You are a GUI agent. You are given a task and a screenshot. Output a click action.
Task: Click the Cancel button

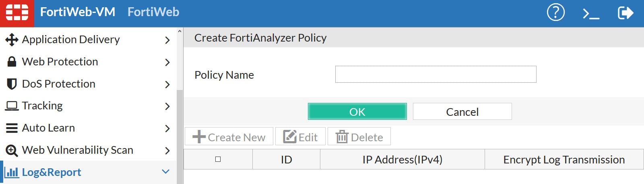(462, 112)
